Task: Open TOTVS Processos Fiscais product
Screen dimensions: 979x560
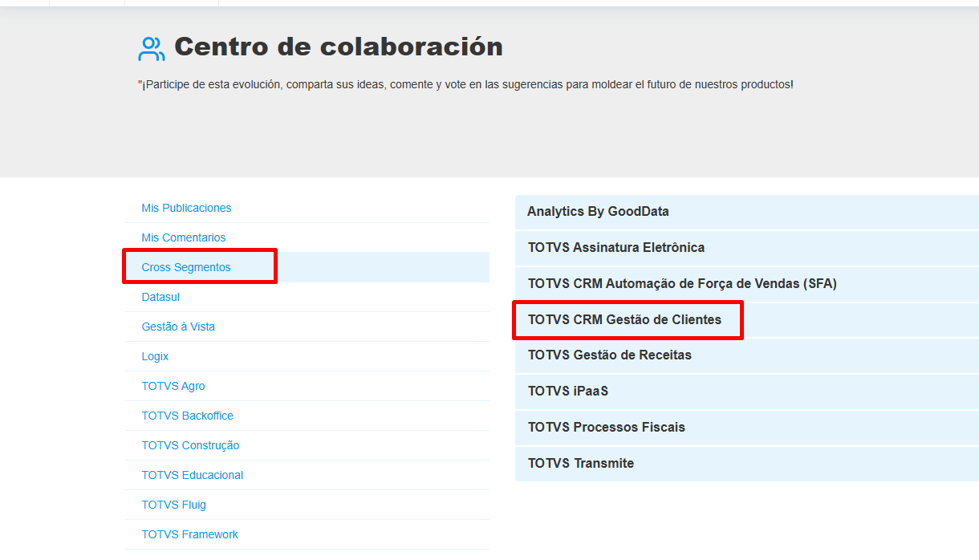Action: pyautogui.click(x=747, y=428)
